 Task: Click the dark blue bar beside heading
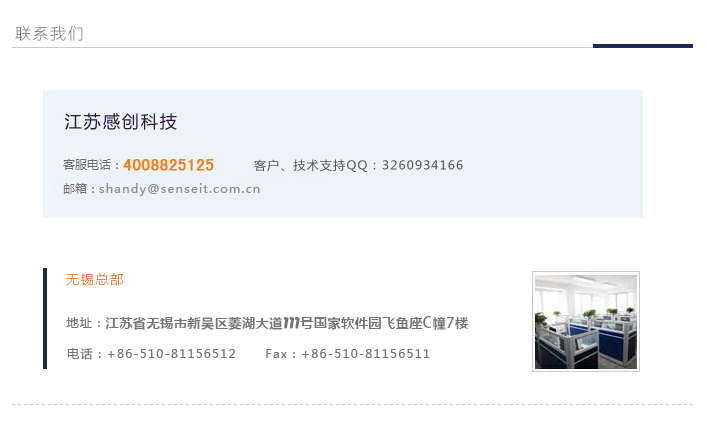tap(643, 46)
